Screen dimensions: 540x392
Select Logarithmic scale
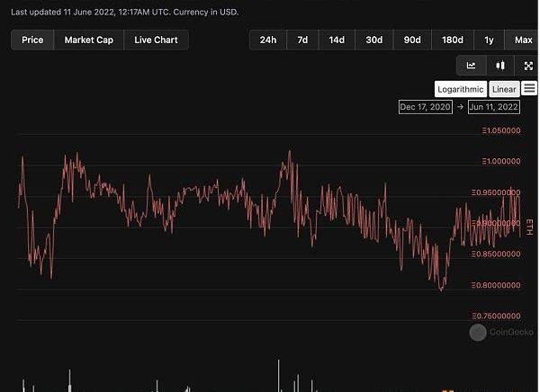pyautogui.click(x=461, y=89)
